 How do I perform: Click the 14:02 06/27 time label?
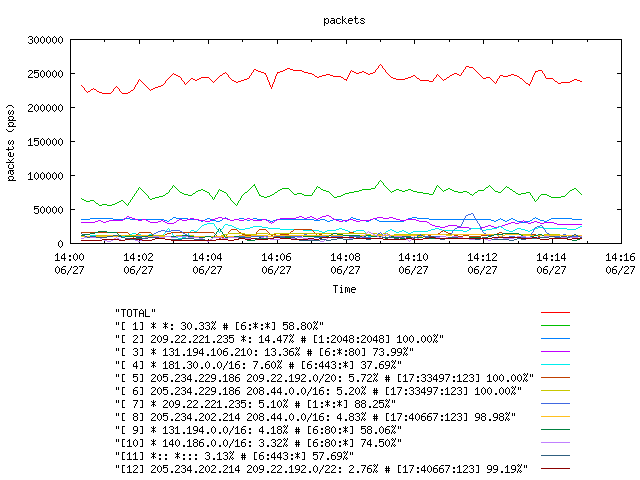pyautogui.click(x=138, y=264)
